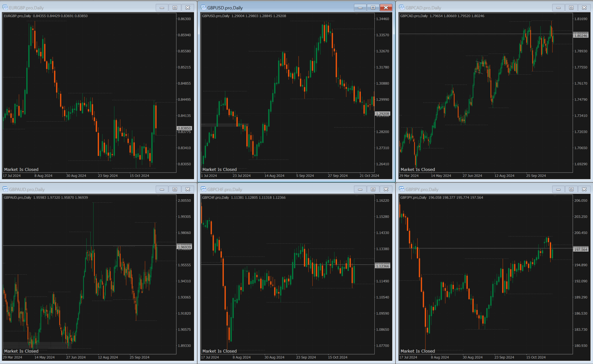593x364 pixels.
Task: Select the GBPCAD 1.80246 price label
Action: pyautogui.click(x=581, y=36)
